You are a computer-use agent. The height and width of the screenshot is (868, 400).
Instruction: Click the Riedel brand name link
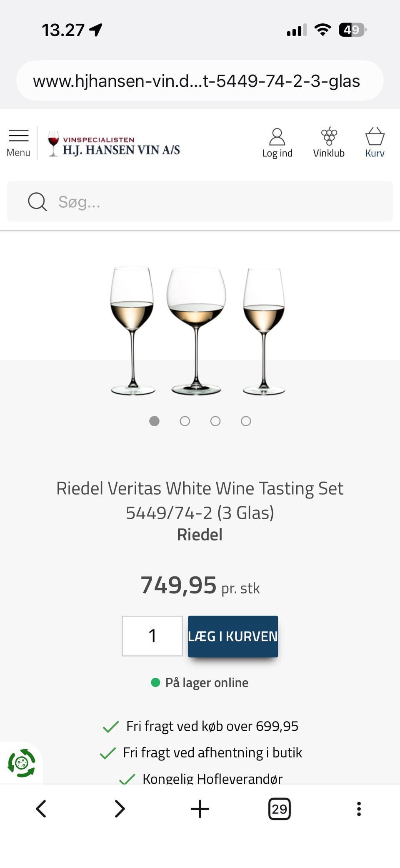[x=200, y=535]
